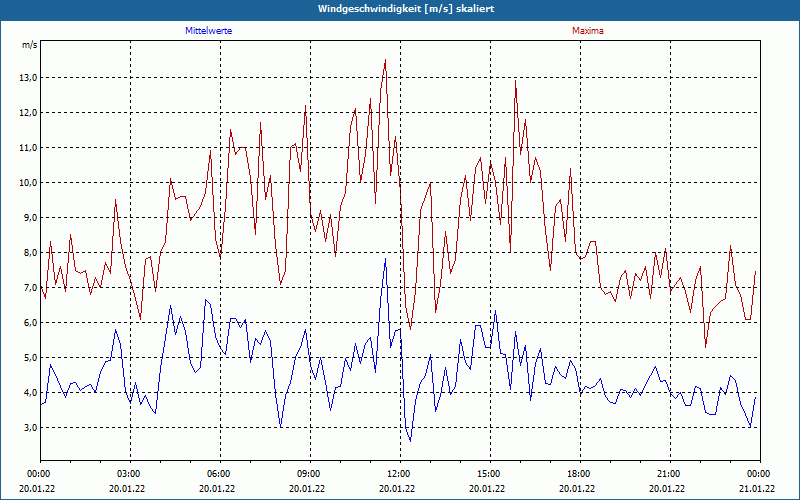Click the '20.01.22' date below 12:00
Viewport: 800px width, 500px height.
pos(397,489)
